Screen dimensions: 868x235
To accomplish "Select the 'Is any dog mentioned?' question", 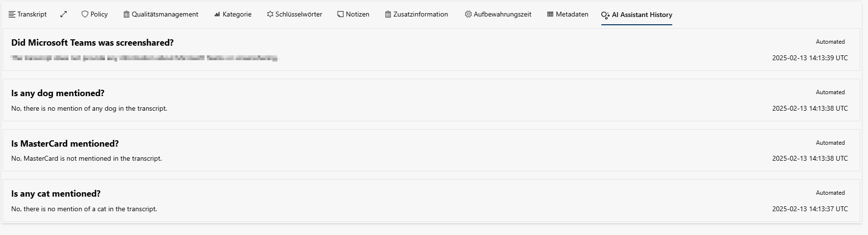I will [58, 93].
